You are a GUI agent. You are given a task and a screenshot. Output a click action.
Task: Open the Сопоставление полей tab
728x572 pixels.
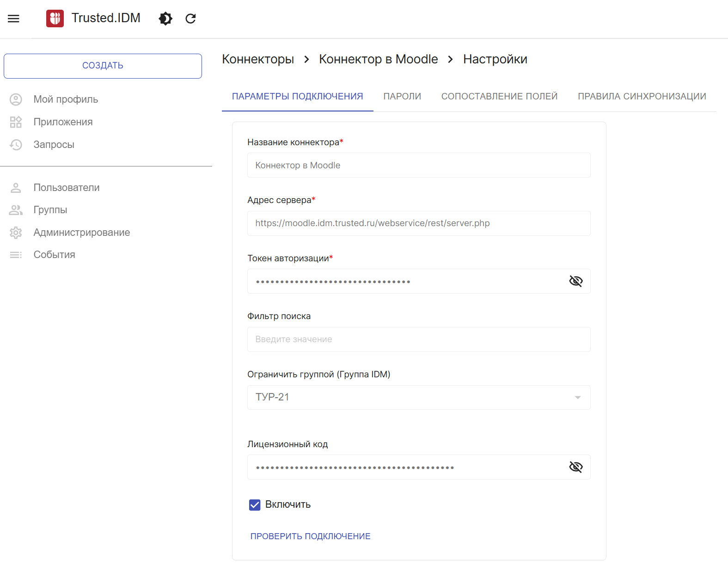click(499, 97)
